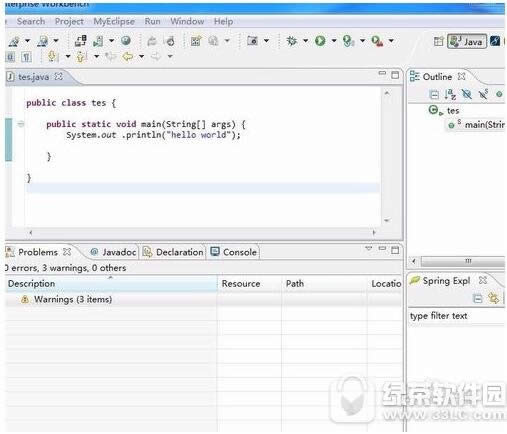Click the Debug bug icon in toolbar
Screen dimensions: 507x434
click(292, 41)
